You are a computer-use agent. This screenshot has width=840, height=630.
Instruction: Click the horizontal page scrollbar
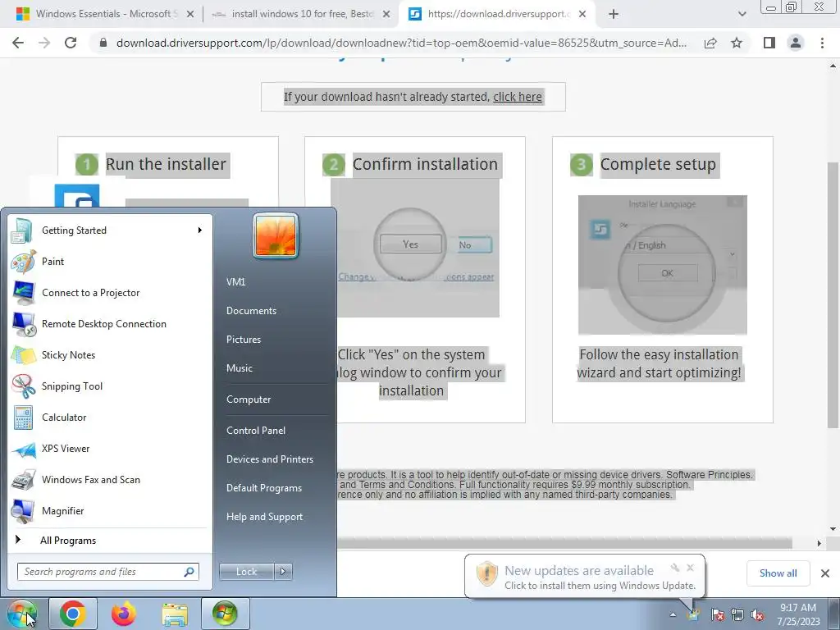pos(564,543)
